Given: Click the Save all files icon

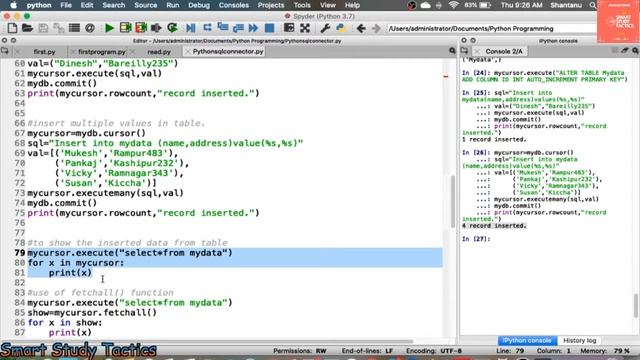Looking at the screenshot, I should [x=58, y=28].
